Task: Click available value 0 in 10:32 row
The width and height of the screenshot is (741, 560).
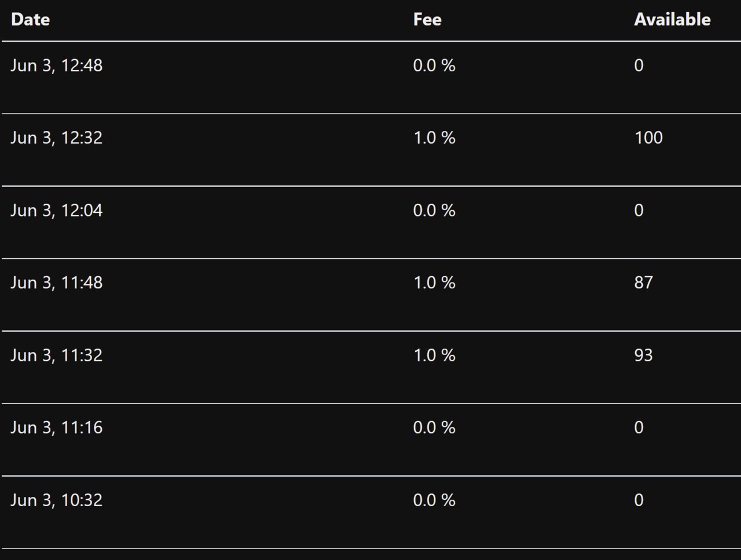Action: tap(639, 500)
